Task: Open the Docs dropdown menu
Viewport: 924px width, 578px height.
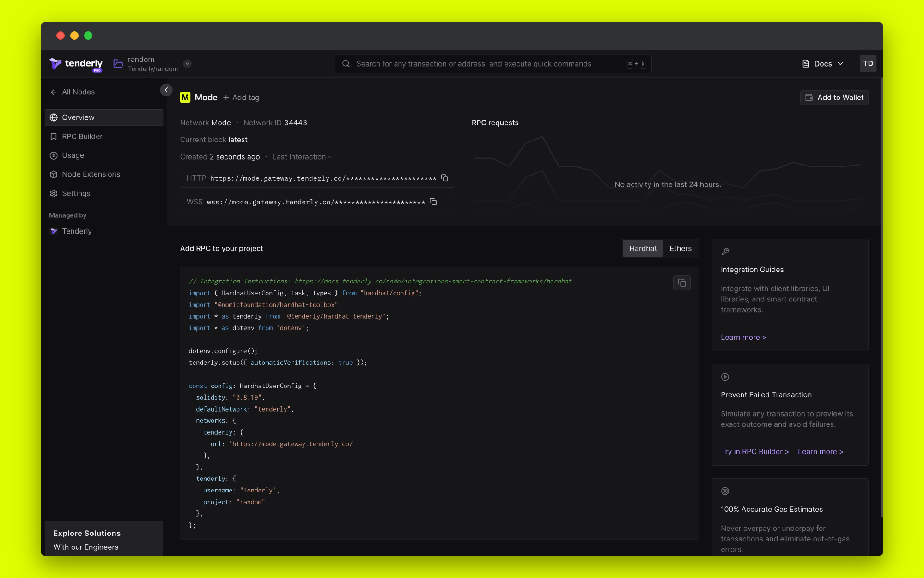Action: click(823, 64)
